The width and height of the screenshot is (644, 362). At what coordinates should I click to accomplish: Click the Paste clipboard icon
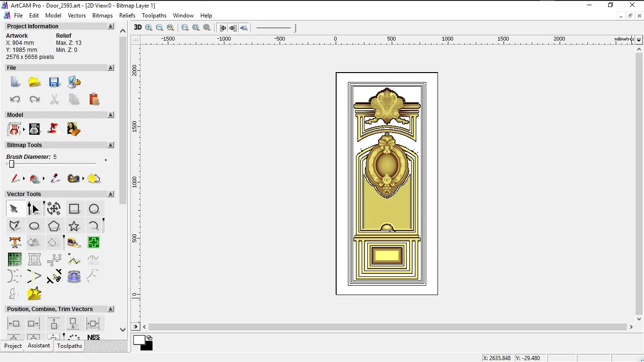(x=94, y=99)
